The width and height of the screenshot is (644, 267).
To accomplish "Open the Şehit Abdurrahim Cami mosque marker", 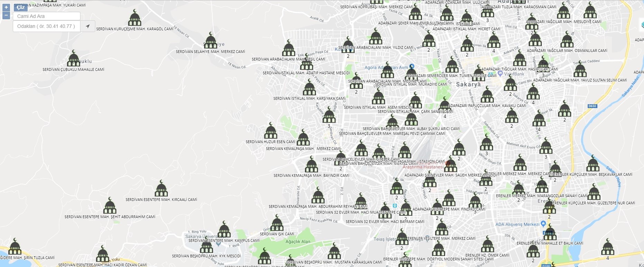I will point(110,206).
